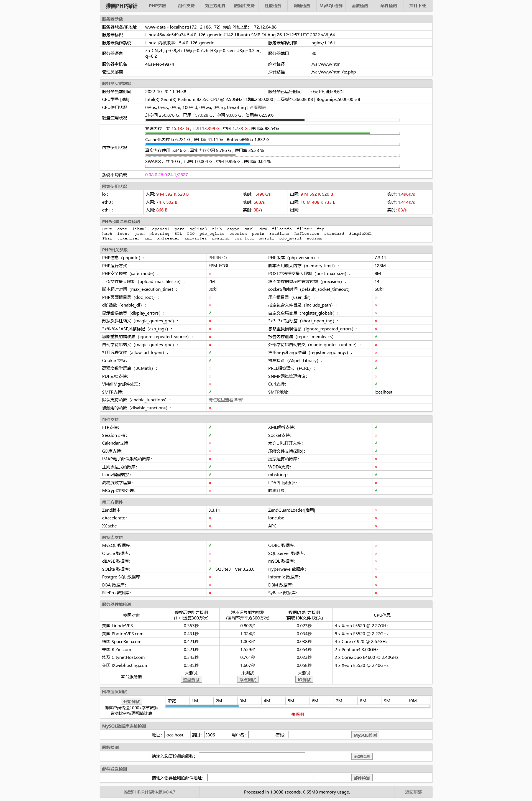
Task: Run the 浮点测试 floating point benchmark
Action: tap(248, 680)
